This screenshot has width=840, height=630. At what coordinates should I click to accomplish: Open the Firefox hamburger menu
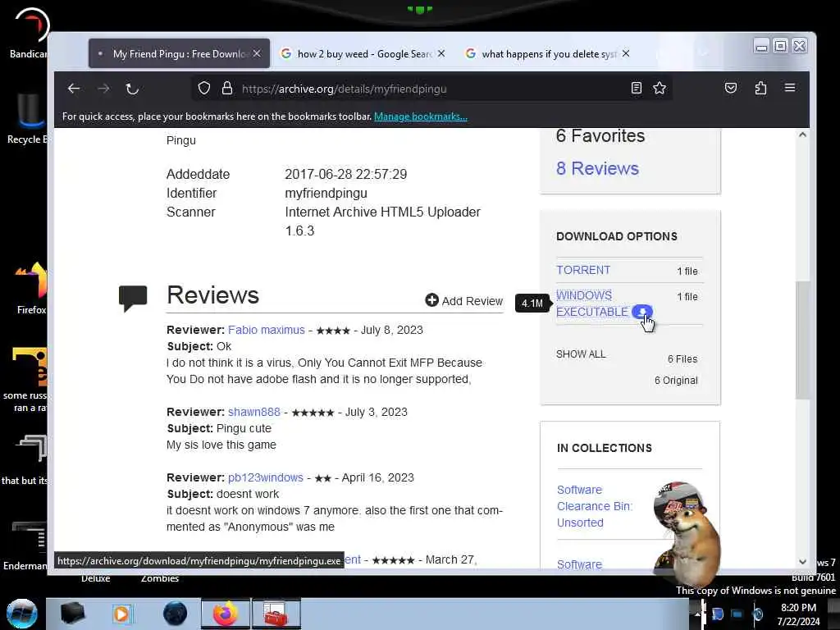tap(790, 87)
